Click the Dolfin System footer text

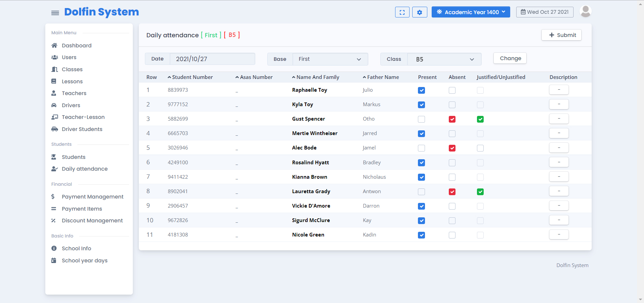point(572,265)
